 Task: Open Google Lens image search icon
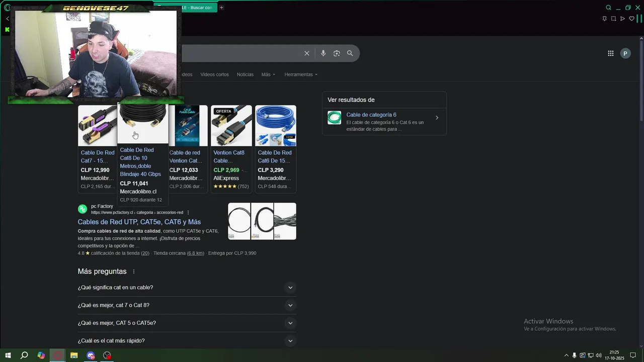337,53
